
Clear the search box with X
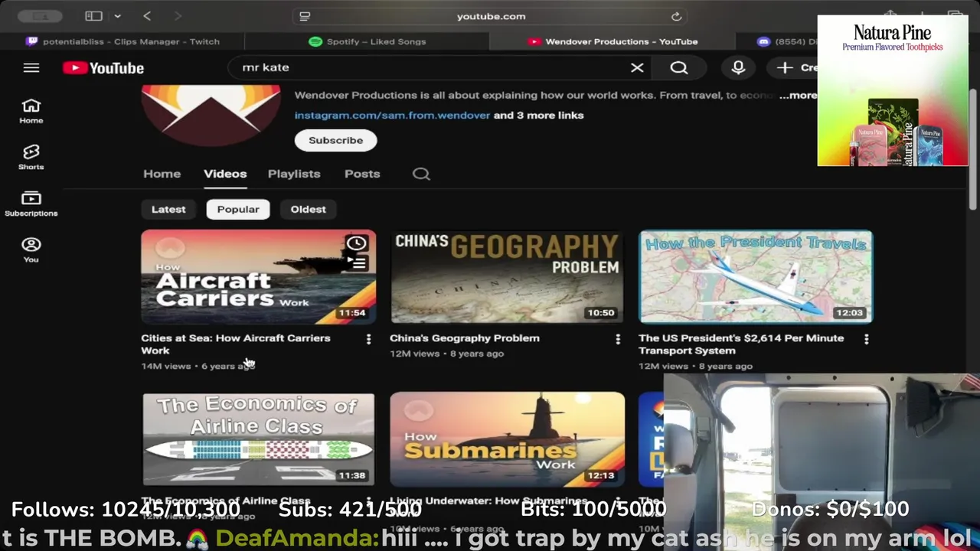point(637,68)
